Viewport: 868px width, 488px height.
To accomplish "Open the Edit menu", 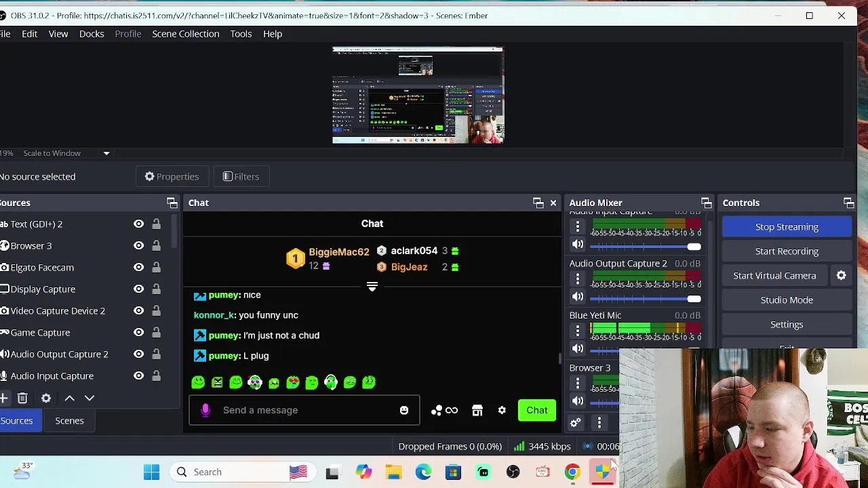I will 29,34.
